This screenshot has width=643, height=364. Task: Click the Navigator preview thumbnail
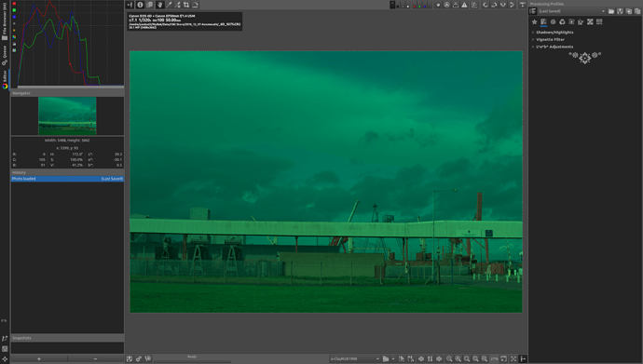[67, 115]
